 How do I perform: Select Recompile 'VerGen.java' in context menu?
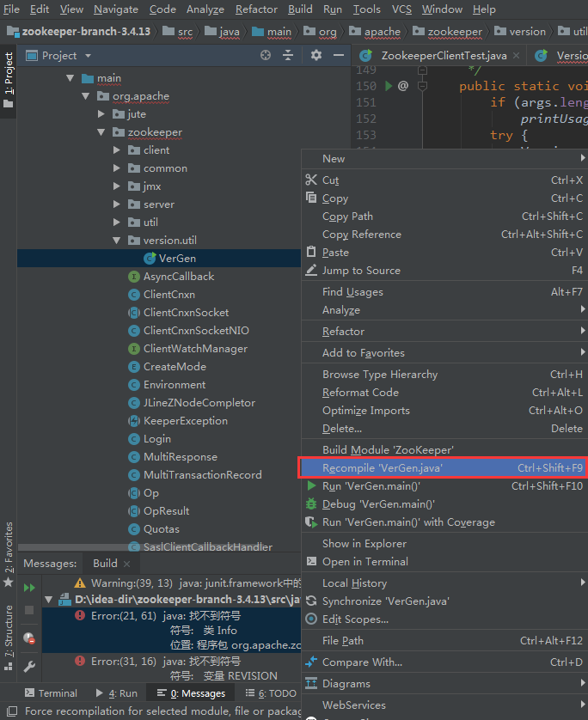(443, 468)
